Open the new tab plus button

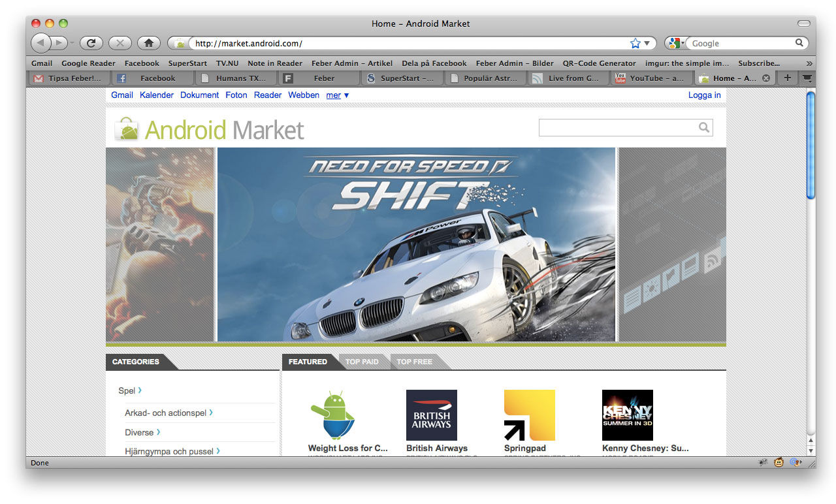787,78
